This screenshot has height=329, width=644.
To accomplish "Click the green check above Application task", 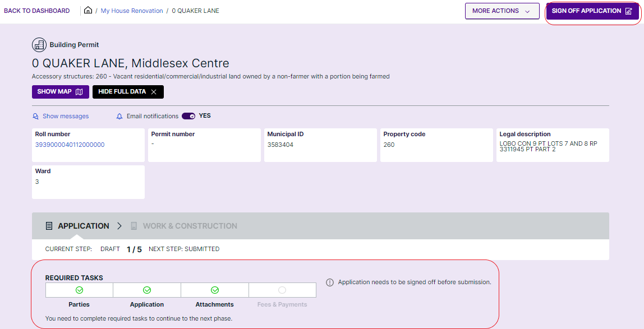I will (x=146, y=289).
